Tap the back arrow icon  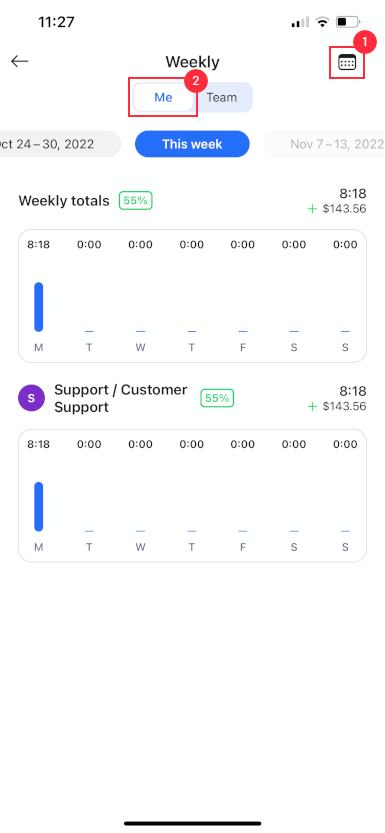click(x=20, y=61)
